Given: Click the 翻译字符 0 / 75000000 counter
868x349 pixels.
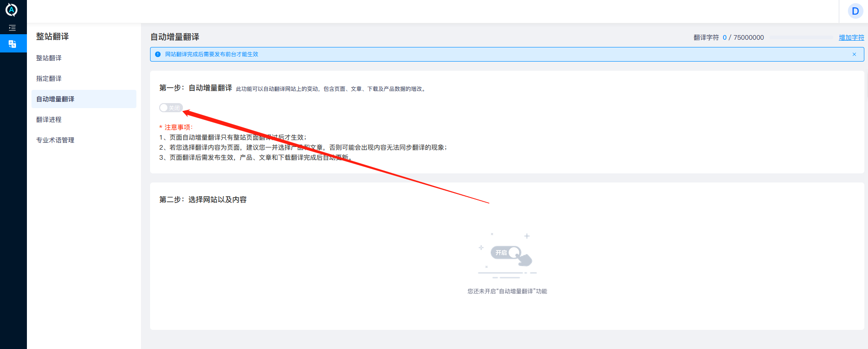Looking at the screenshot, I should point(728,37).
